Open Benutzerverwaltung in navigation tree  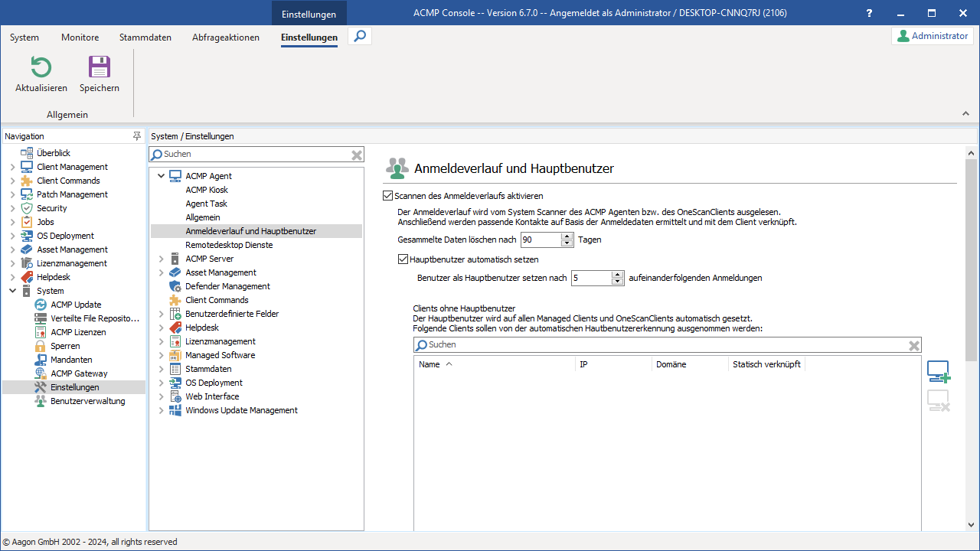point(87,401)
